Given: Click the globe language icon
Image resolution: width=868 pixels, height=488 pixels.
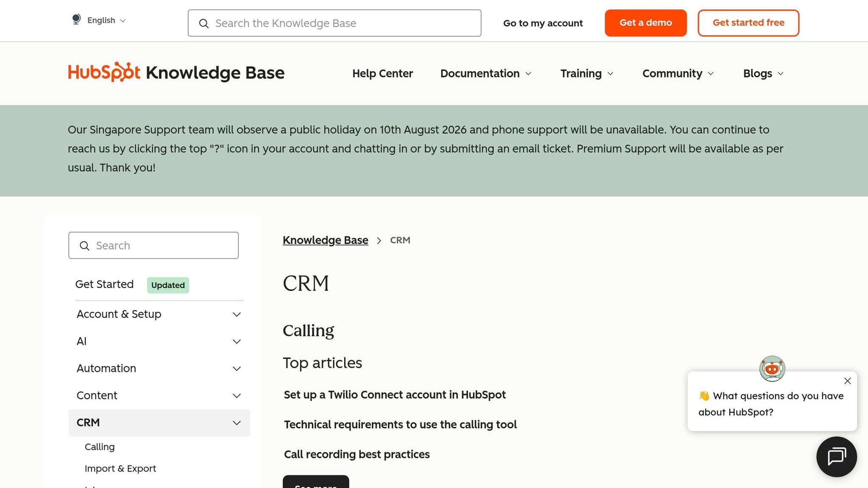Looking at the screenshot, I should (x=76, y=19).
